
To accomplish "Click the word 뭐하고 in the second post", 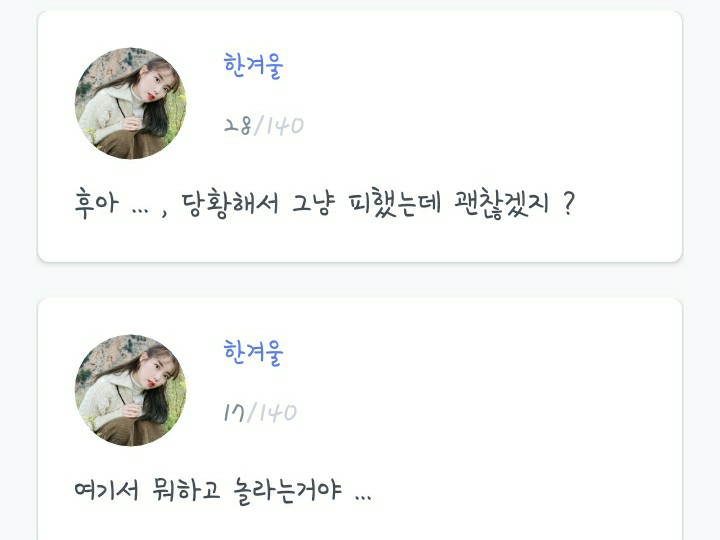I will click(186, 490).
